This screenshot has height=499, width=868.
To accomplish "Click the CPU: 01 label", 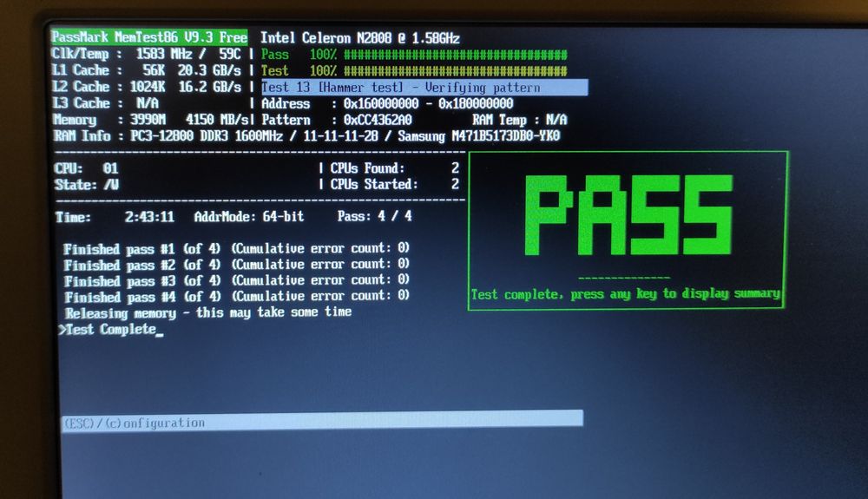I will [86, 168].
